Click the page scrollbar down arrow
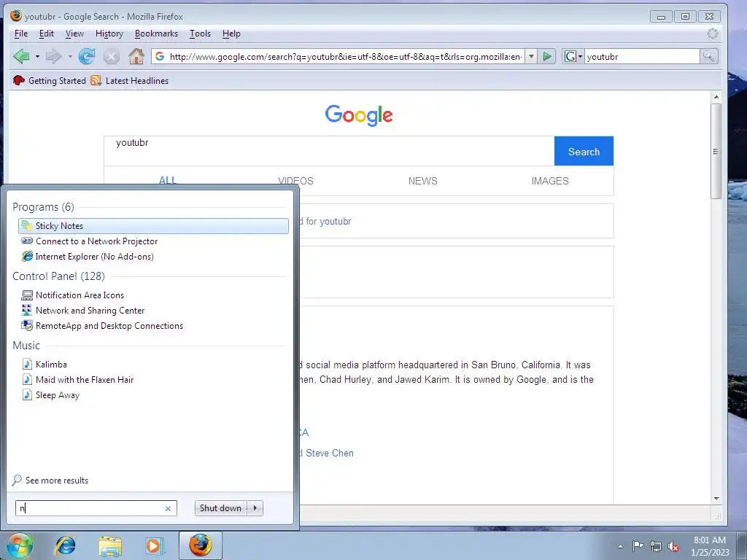 pos(716,499)
